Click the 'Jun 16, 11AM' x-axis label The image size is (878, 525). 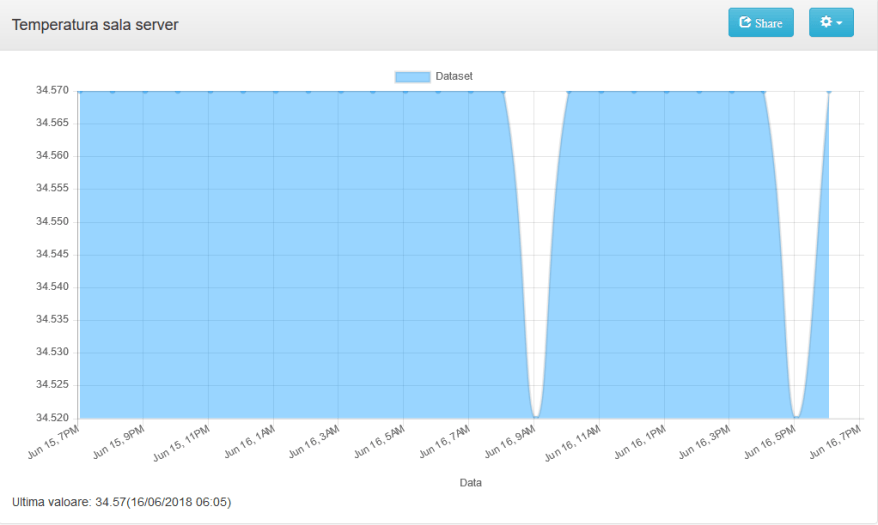coord(575,442)
